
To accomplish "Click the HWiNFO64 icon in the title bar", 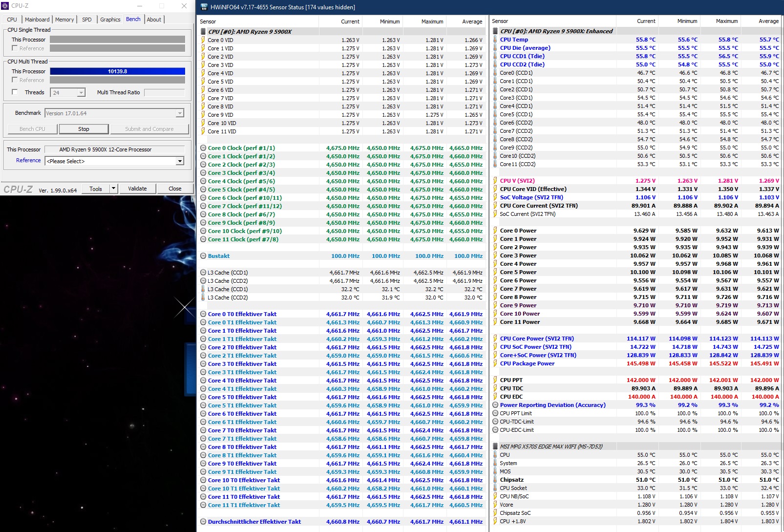I will click(204, 7).
